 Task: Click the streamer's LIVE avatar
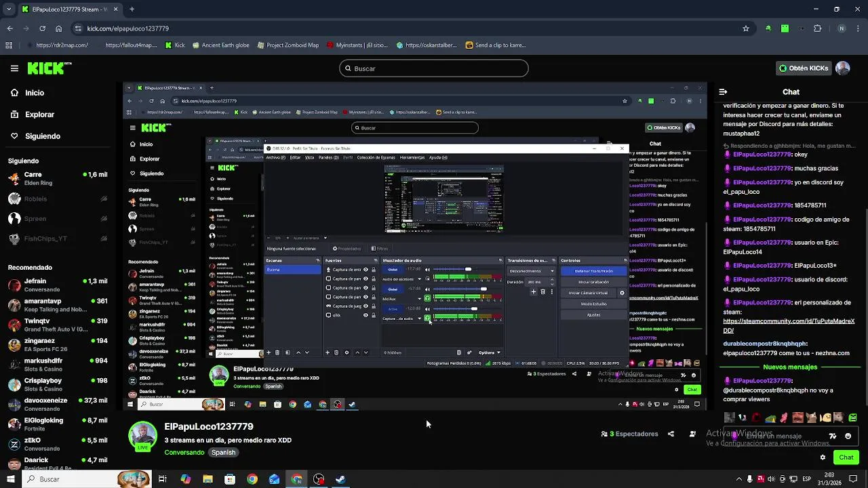click(x=142, y=436)
